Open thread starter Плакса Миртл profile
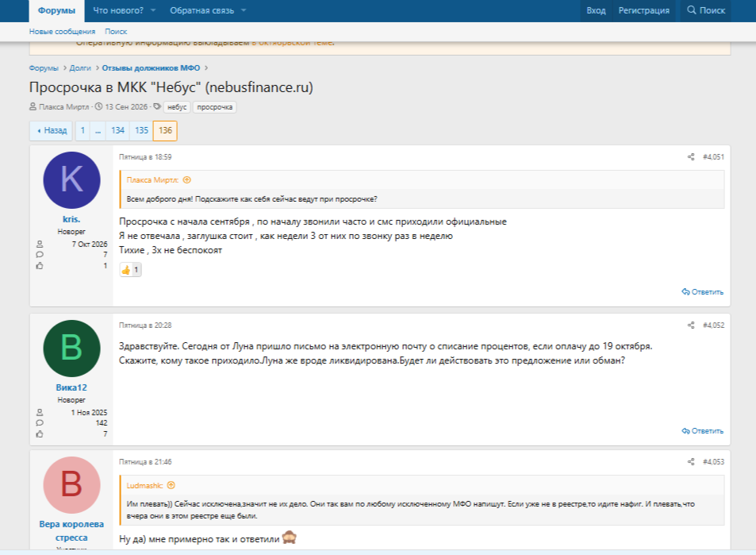 [x=64, y=107]
